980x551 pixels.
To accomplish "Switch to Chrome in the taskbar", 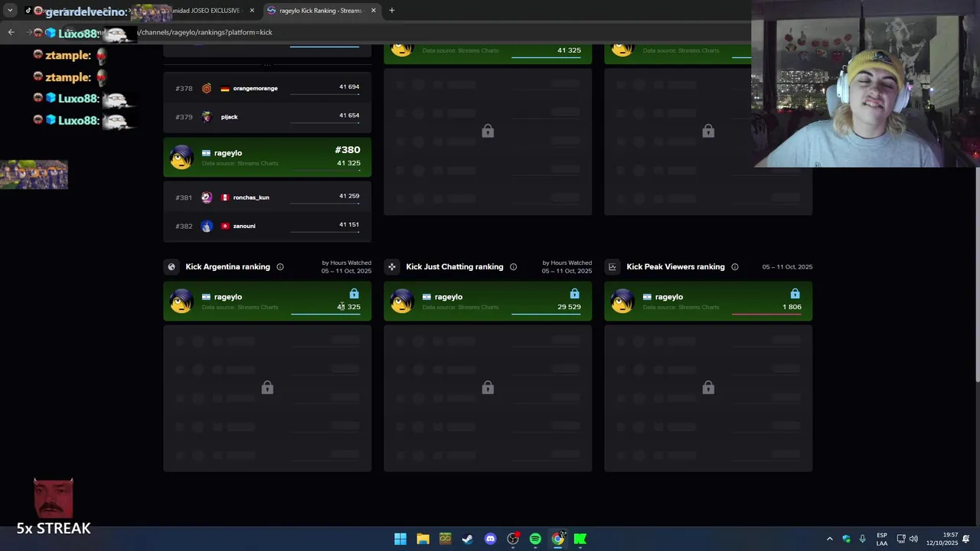I will (558, 539).
